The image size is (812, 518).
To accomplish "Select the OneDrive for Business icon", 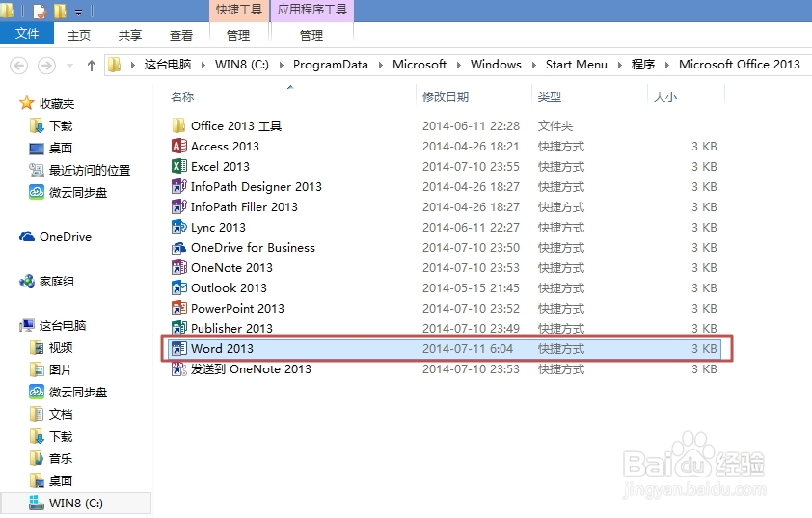I will tap(178, 247).
